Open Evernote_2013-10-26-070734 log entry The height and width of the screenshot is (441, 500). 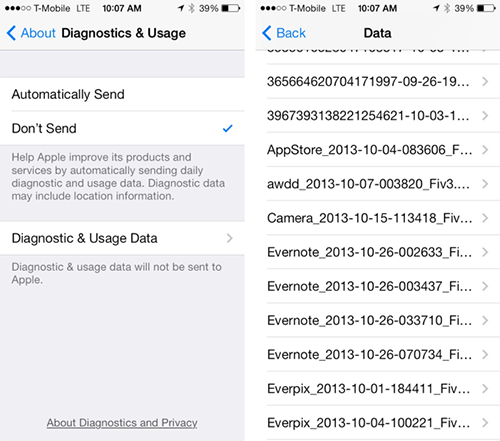378,354
